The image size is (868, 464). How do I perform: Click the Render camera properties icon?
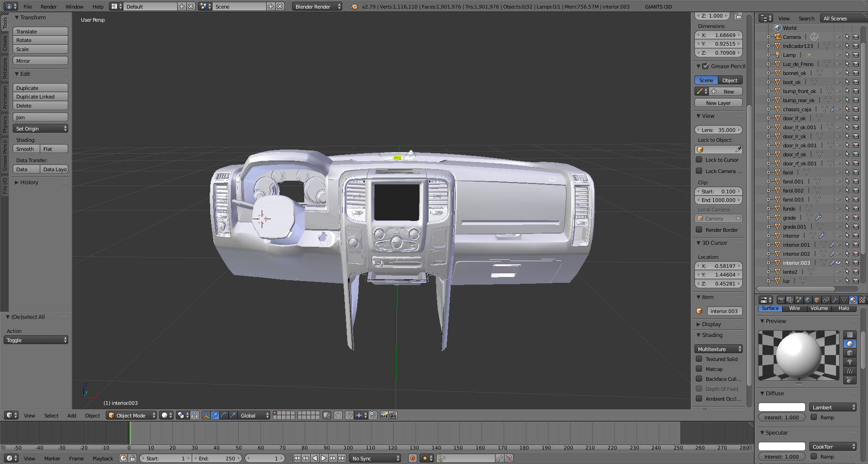tap(781, 300)
